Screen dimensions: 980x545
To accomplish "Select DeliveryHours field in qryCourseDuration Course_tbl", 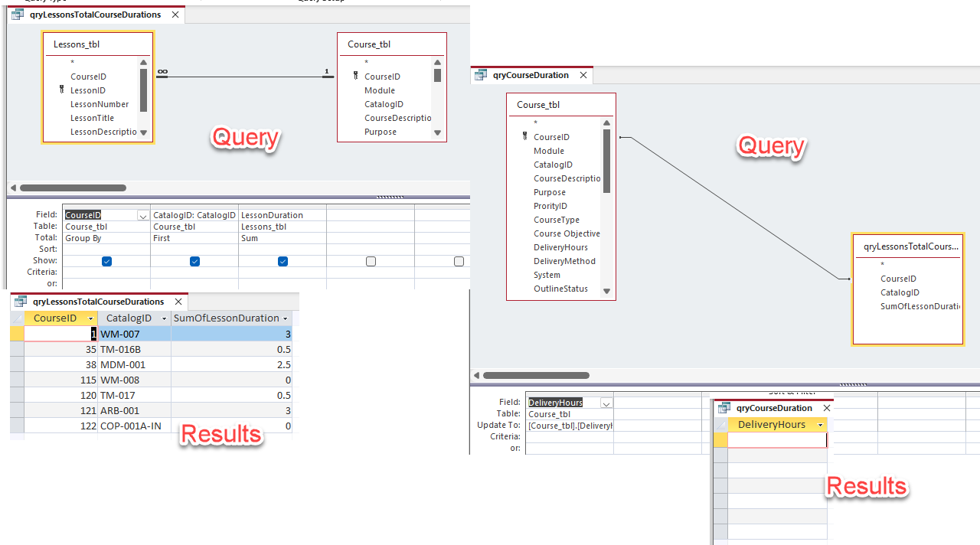I will [x=560, y=247].
